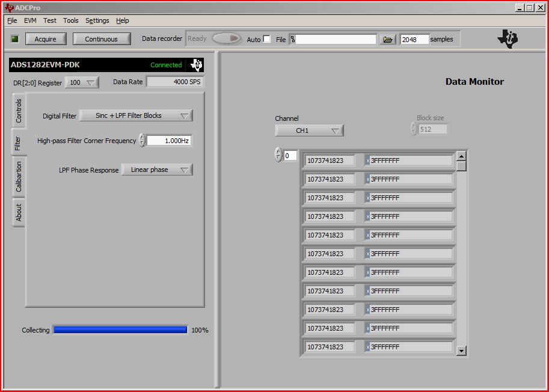The image size is (549, 392).
Task: Open the Channel dropdown showing CH1
Action: (x=308, y=130)
